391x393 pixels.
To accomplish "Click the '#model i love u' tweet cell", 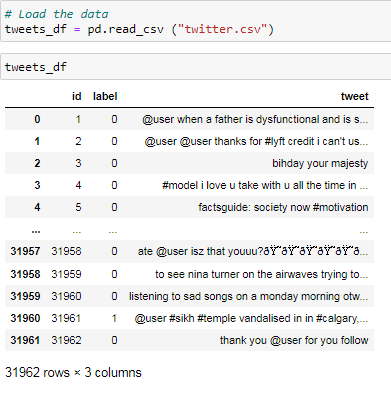I will [x=265, y=185].
